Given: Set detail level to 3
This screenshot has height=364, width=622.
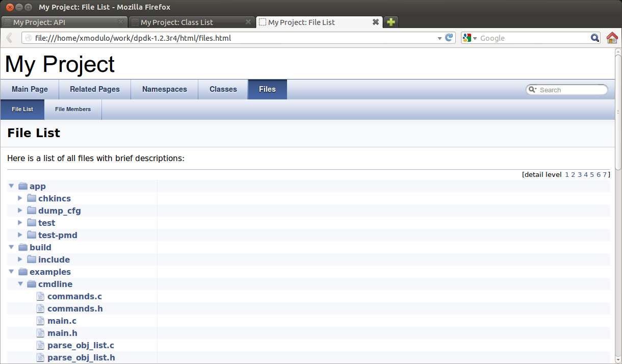Looking at the screenshot, I should click(x=580, y=174).
